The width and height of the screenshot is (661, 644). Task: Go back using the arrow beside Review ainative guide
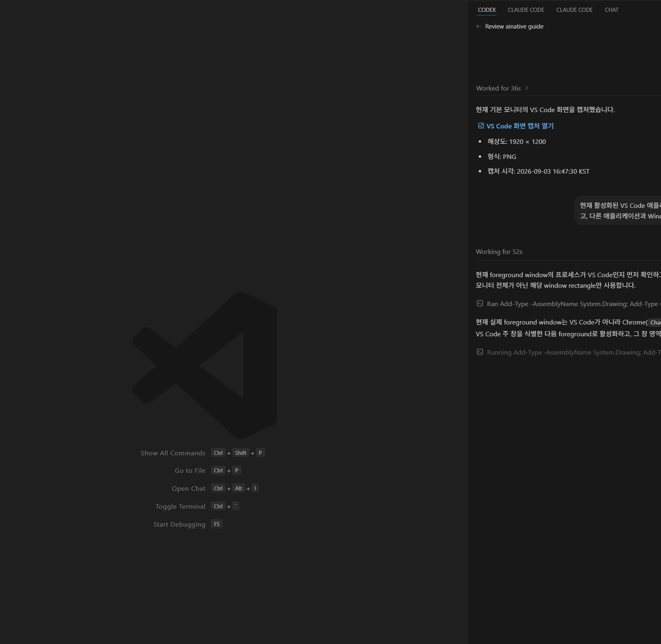pyautogui.click(x=478, y=26)
